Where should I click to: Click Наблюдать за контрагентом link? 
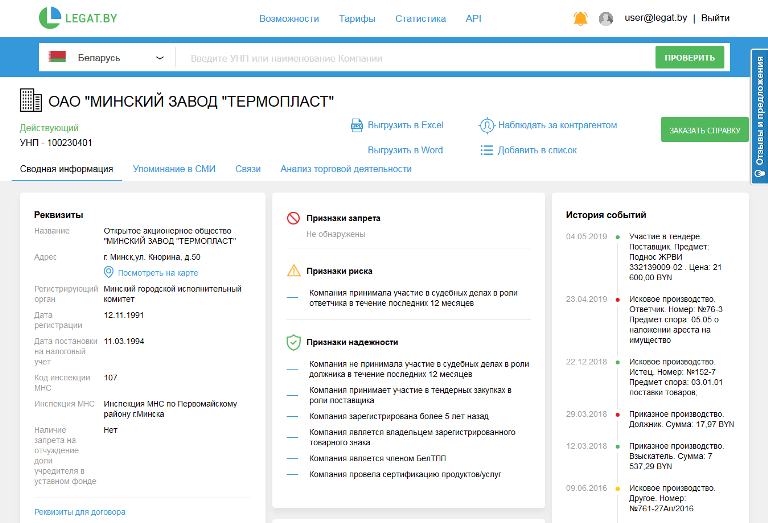coord(557,125)
